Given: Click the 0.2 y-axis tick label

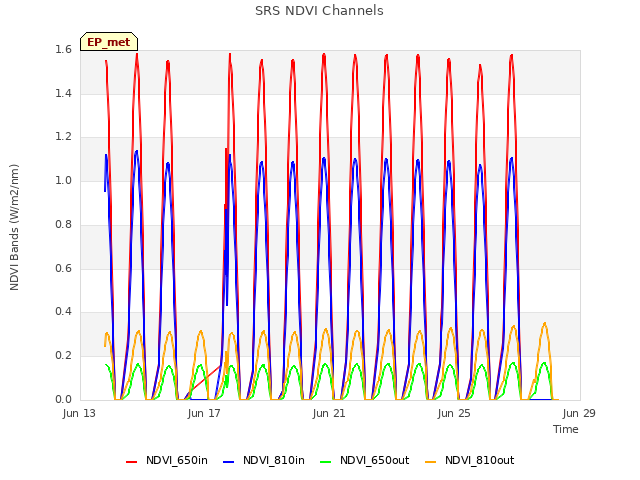Looking at the screenshot, I should (x=63, y=356).
